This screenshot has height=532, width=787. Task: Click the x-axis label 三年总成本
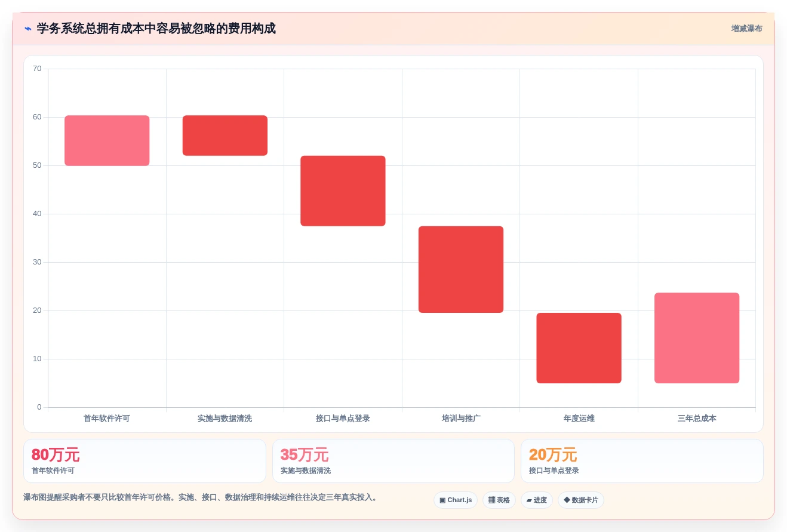click(x=697, y=419)
